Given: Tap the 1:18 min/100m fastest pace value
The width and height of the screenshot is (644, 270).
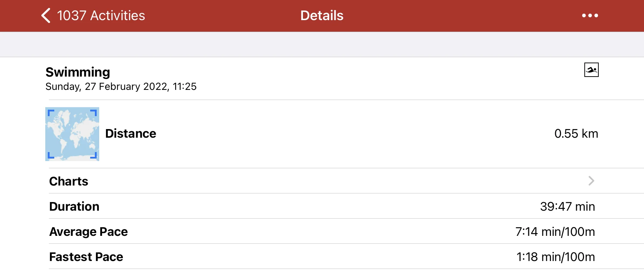Looking at the screenshot, I should [555, 257].
